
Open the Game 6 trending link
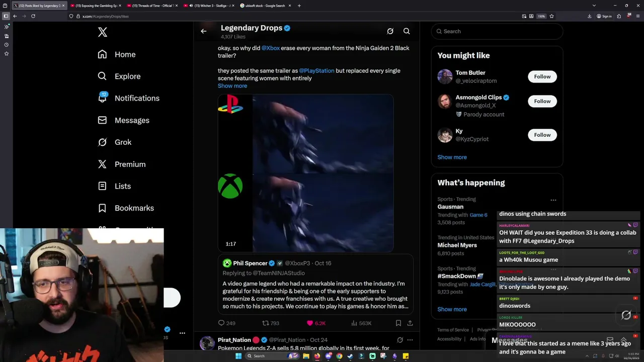(478, 215)
